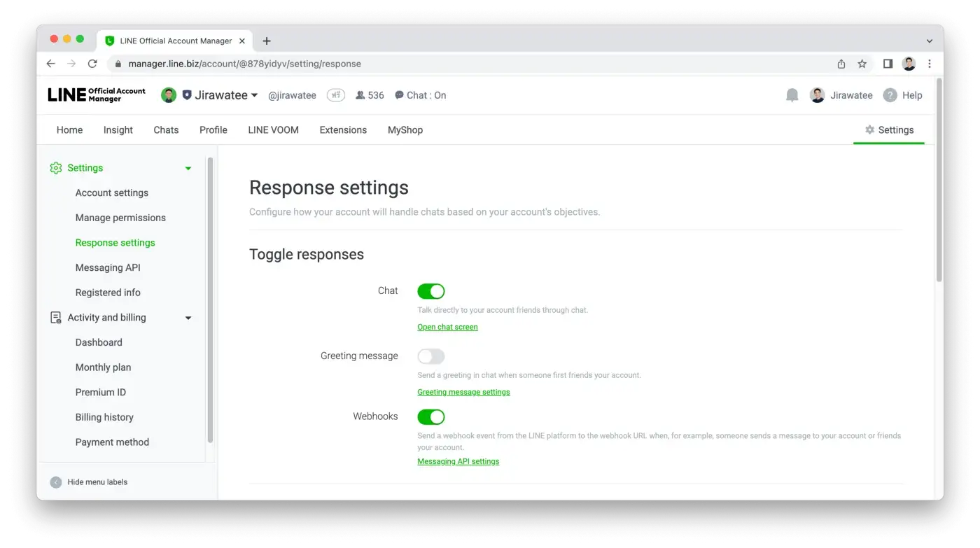Open the Open chat screen link
This screenshot has height=548, width=980.
(447, 327)
